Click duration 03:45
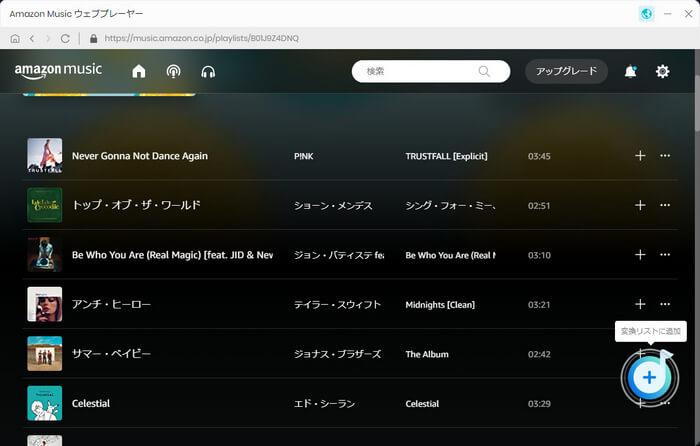The height and width of the screenshot is (446, 700). click(x=539, y=156)
